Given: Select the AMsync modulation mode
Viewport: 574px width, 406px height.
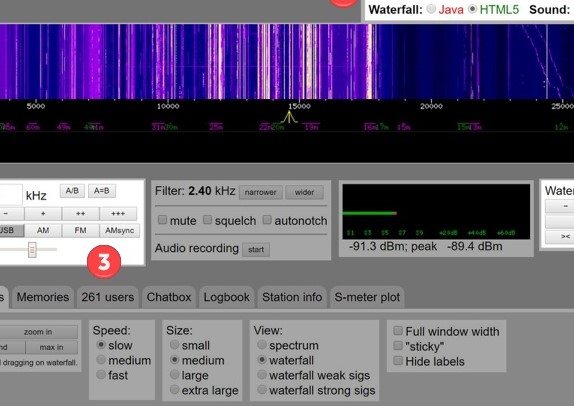Looking at the screenshot, I should click(x=119, y=230).
